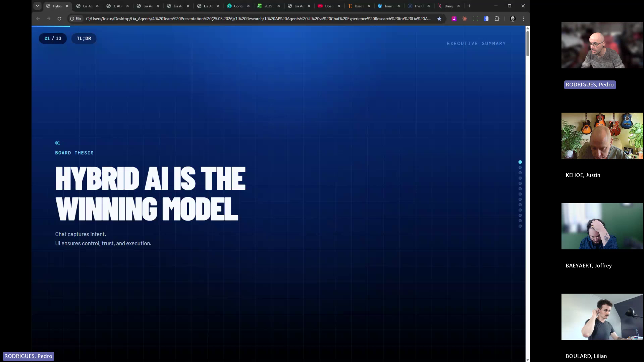Click the pink download extension icon
Screen dimensions: 644x362
454,19
